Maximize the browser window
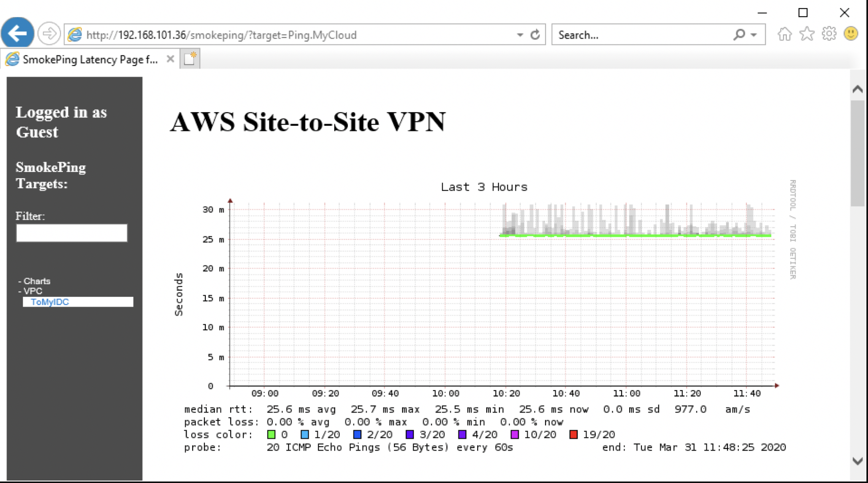The height and width of the screenshot is (483, 868). (803, 13)
